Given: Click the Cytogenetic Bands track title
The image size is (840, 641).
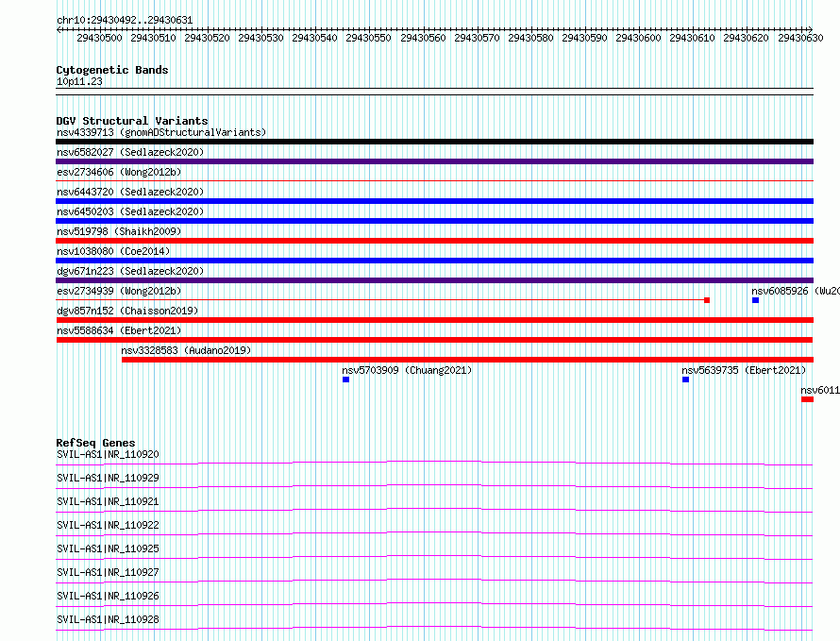Looking at the screenshot, I should [112, 70].
